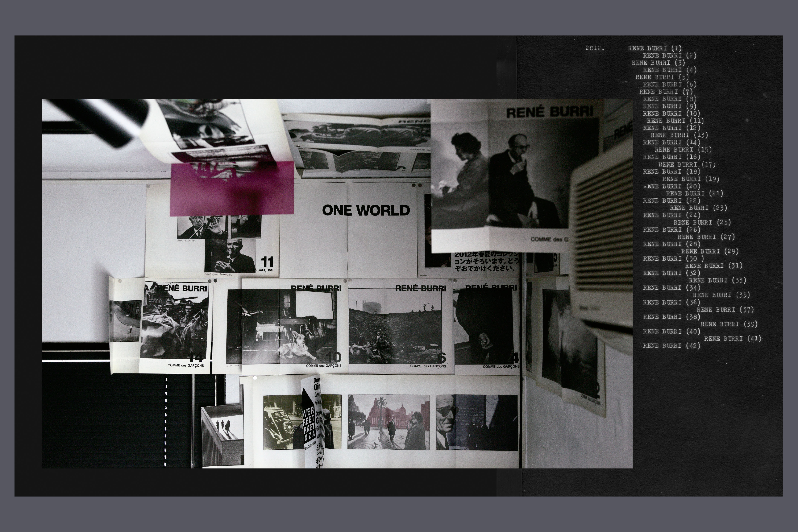Click the entry "RENE BURRI (37)"
Viewport: 798px width, 532px height.
(x=725, y=309)
